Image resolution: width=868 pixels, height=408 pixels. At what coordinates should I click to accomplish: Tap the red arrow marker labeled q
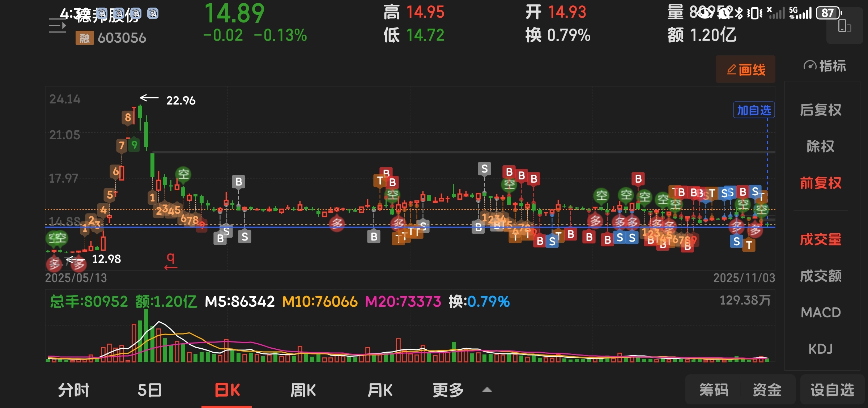pyautogui.click(x=171, y=261)
